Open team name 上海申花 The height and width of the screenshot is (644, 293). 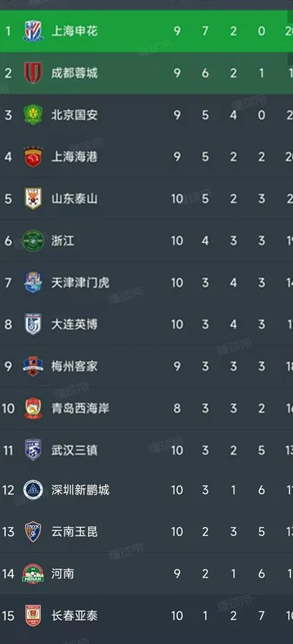coord(74,31)
